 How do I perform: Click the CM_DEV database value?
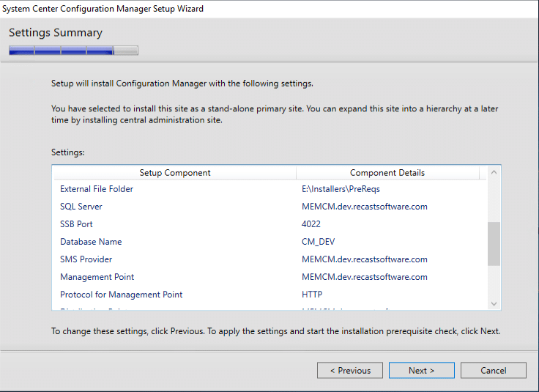(x=319, y=242)
